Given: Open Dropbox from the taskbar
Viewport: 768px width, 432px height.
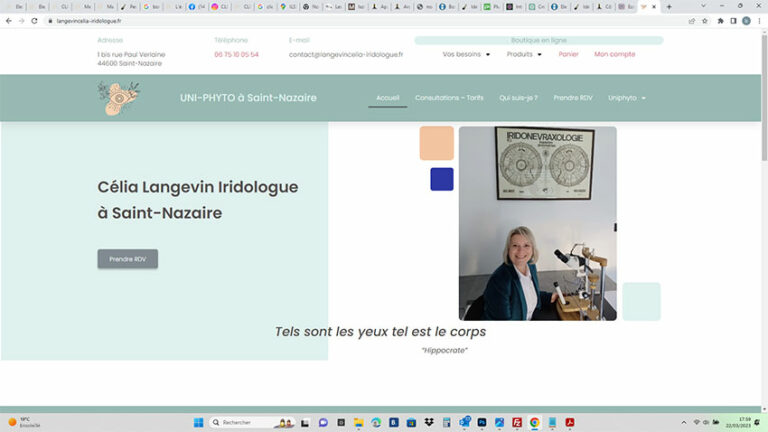Looking at the screenshot, I should click(429, 422).
